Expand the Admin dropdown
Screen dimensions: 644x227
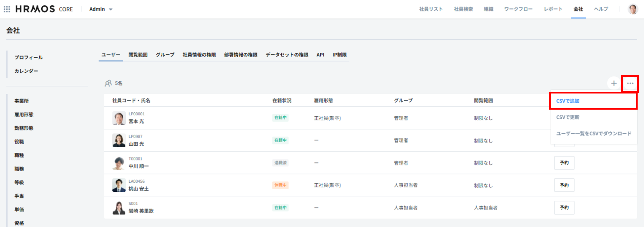(101, 9)
